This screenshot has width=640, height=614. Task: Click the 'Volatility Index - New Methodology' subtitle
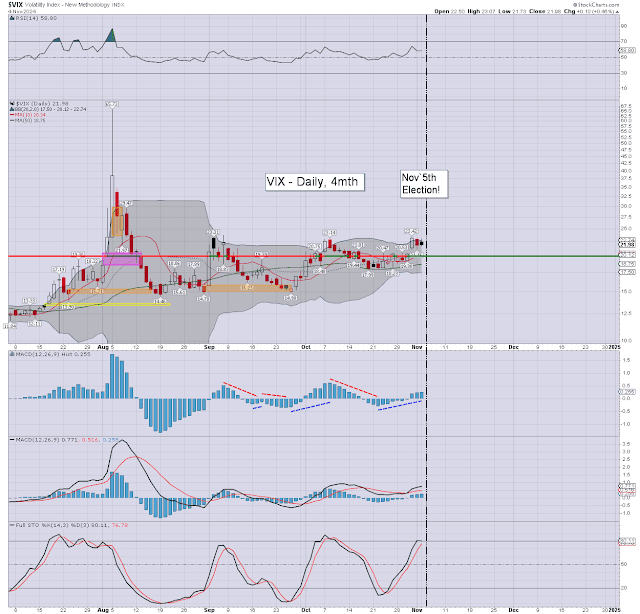pyautogui.click(x=67, y=4)
